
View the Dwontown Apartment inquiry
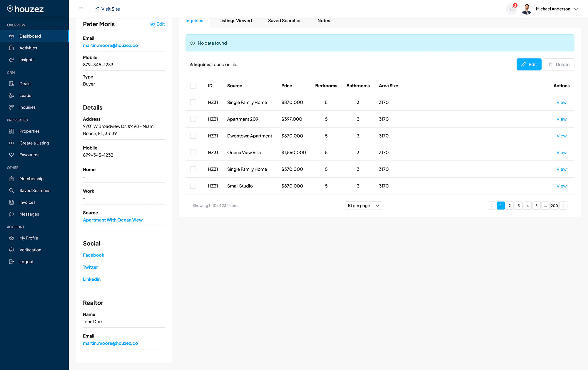[x=561, y=136]
